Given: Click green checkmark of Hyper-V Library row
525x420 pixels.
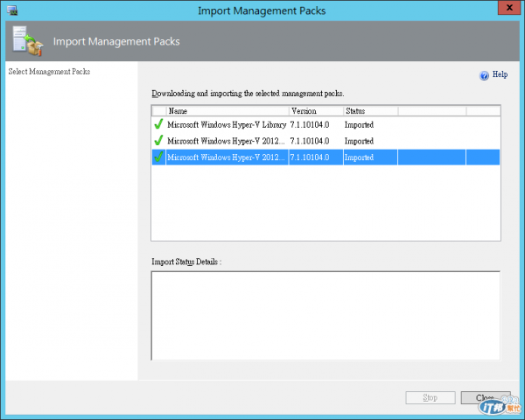Looking at the screenshot, I should 158,124.
